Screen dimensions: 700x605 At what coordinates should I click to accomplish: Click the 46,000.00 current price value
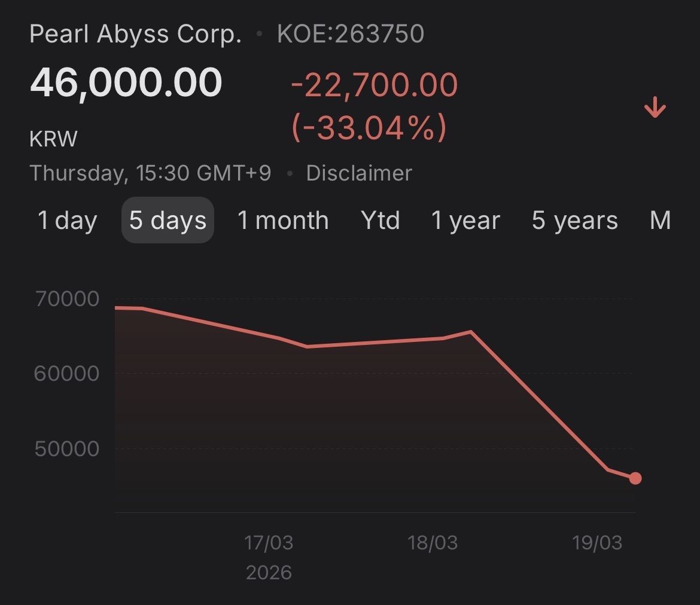(x=126, y=82)
